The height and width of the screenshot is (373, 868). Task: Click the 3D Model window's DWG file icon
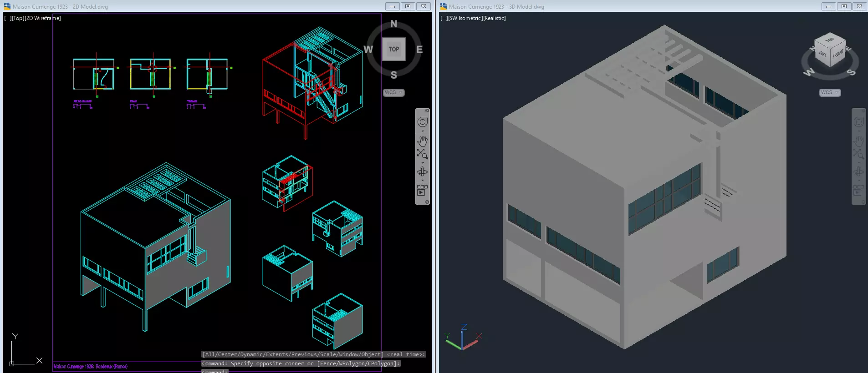(x=443, y=6)
